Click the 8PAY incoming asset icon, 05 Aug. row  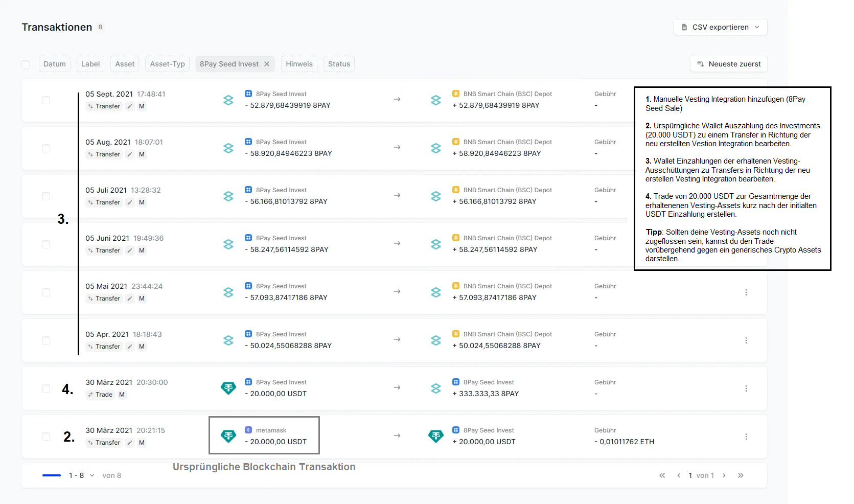(x=436, y=148)
